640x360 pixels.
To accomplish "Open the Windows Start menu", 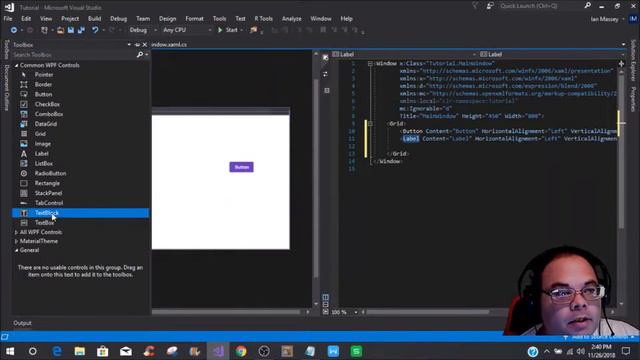I will tap(10, 351).
